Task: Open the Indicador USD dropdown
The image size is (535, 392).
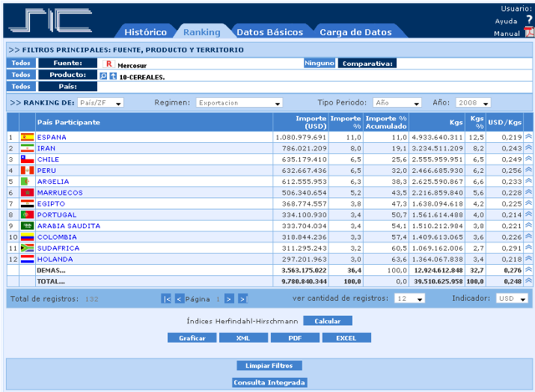Action: [512, 298]
